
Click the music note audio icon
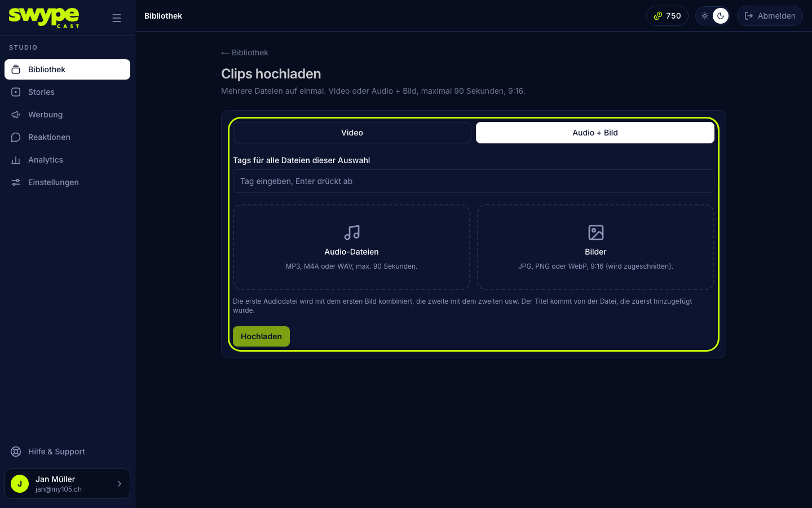click(x=352, y=233)
